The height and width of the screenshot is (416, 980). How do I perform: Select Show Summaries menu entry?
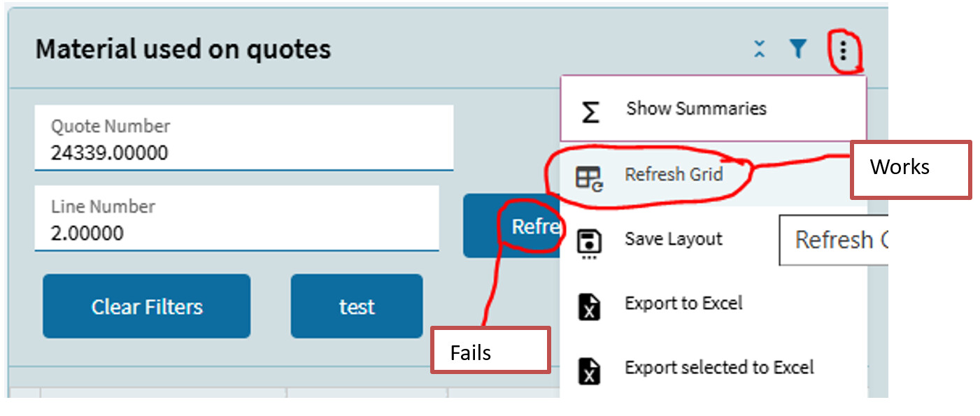point(713,109)
